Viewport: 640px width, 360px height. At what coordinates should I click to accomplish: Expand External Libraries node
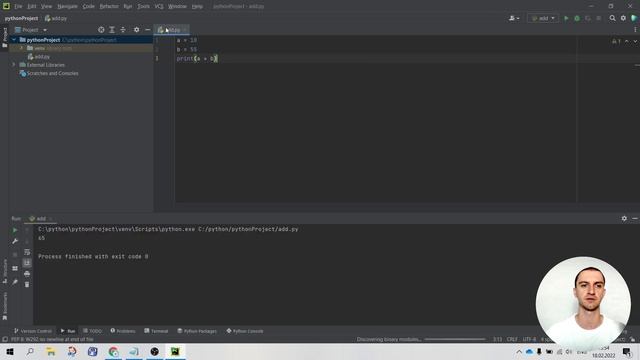click(14, 65)
